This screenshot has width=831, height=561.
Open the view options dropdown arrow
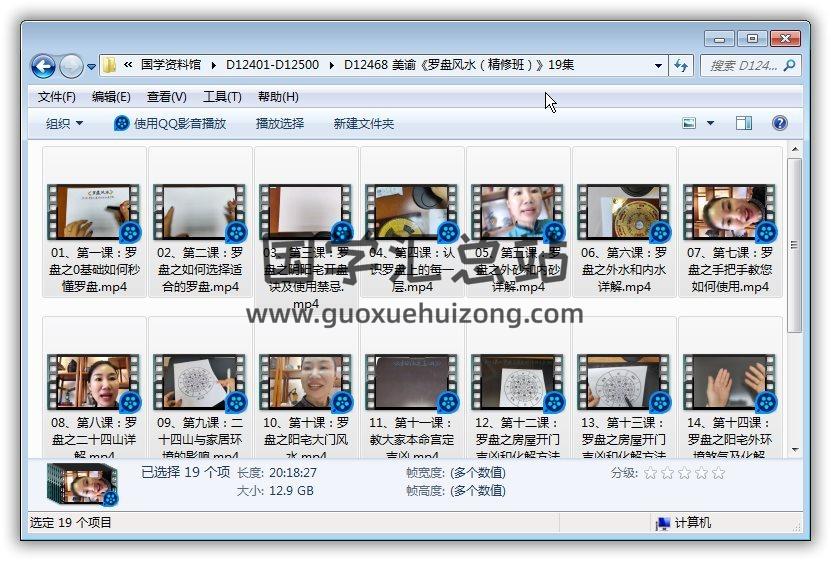[711, 123]
